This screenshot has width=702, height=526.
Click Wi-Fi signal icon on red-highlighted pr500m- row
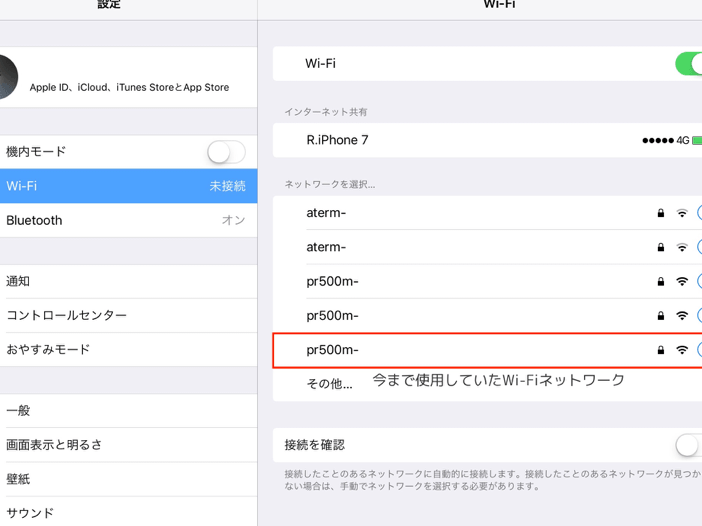[682, 350]
